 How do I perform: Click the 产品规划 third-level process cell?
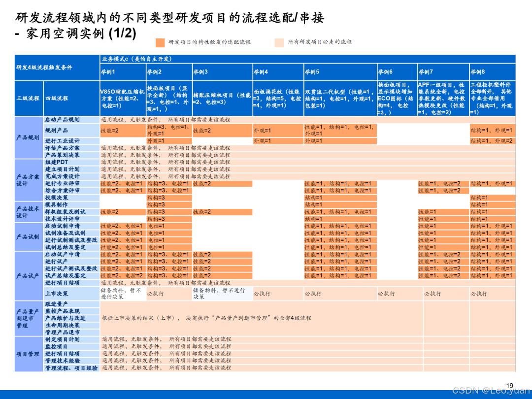(29, 137)
